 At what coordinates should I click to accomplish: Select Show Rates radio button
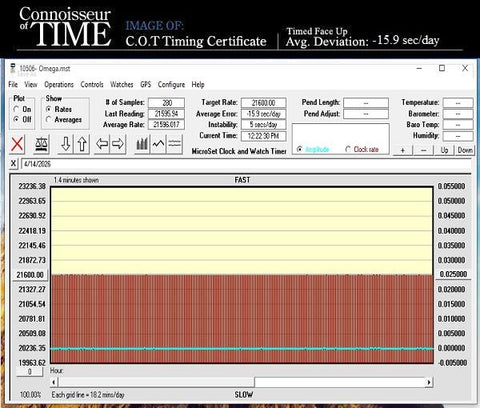(49, 109)
